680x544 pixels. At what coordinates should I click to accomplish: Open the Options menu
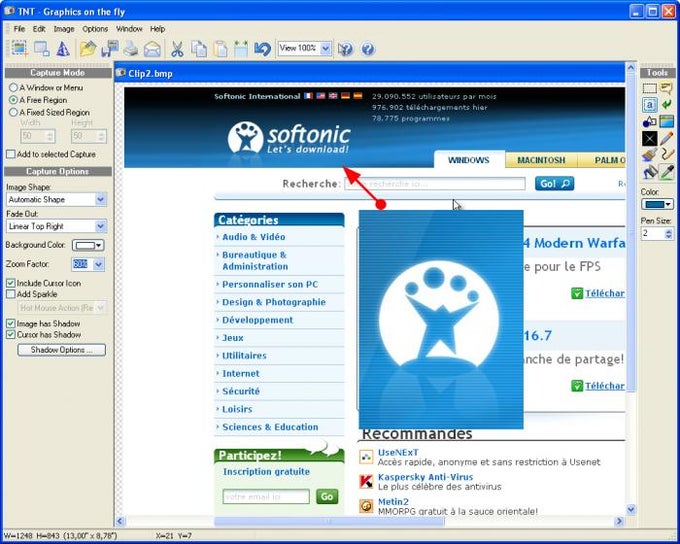95,29
